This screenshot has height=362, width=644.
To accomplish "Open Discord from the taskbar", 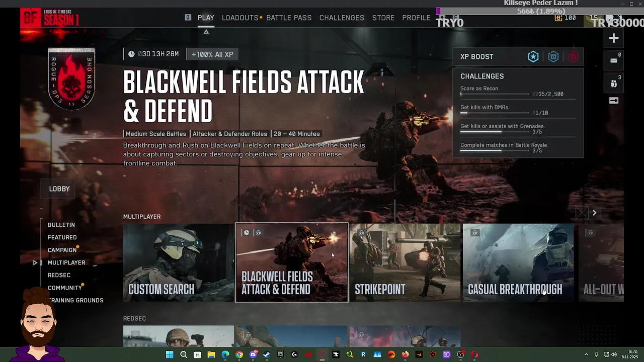I will [253, 354].
